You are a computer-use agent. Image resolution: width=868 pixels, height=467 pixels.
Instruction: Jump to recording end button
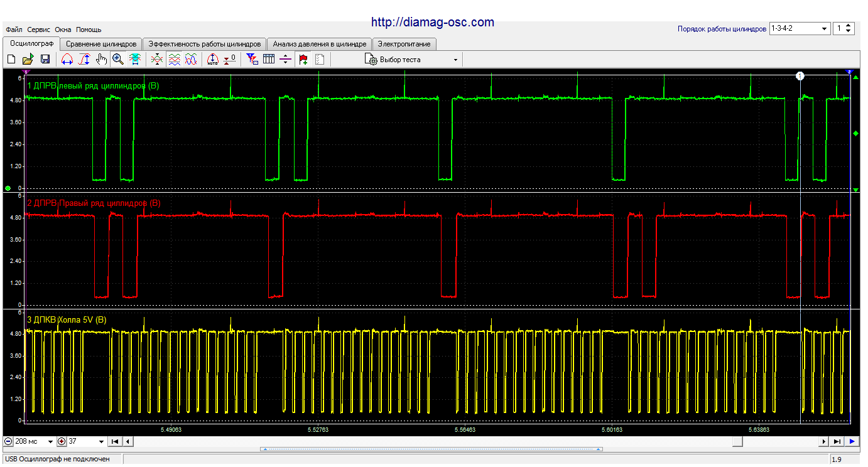pyautogui.click(x=837, y=442)
